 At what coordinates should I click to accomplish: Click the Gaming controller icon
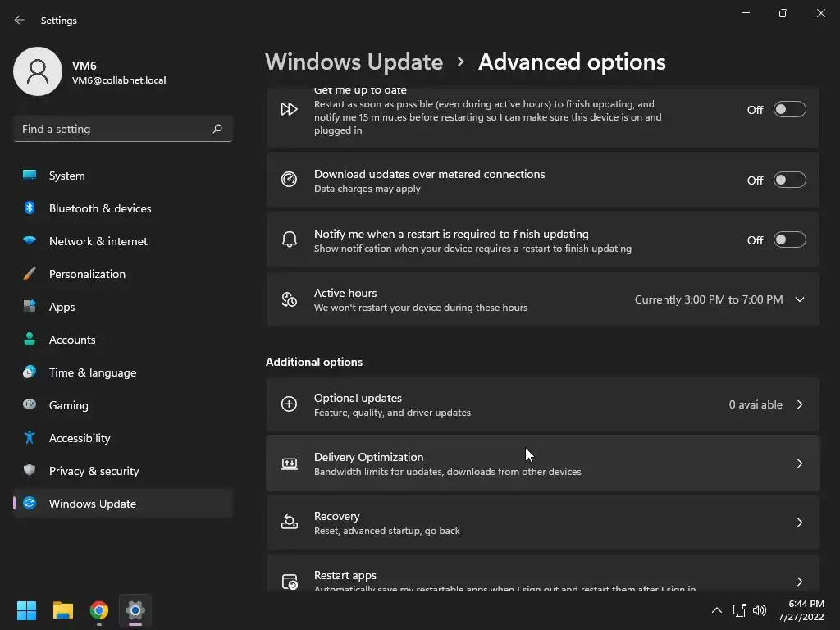(30, 405)
